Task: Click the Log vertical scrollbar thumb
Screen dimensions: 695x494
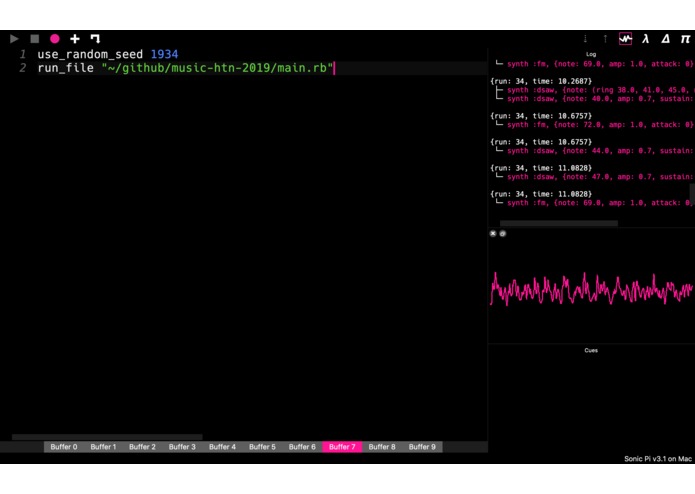Action: pyautogui.click(x=692, y=194)
